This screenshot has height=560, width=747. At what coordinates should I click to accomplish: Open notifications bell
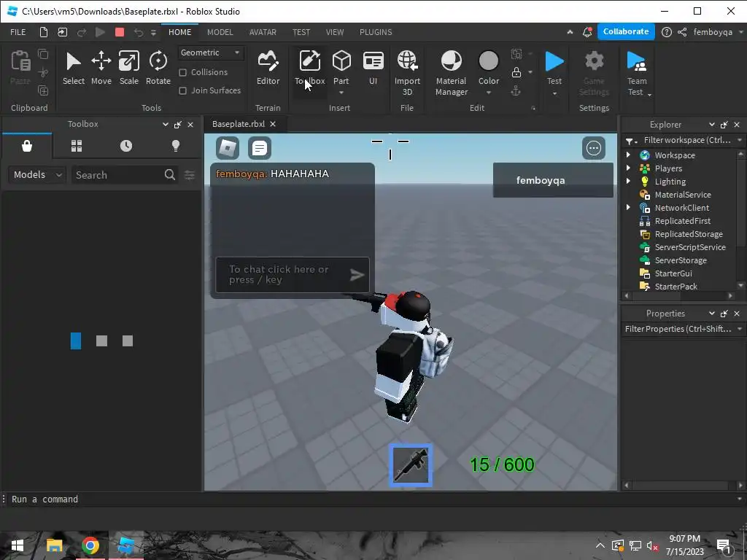coord(587,32)
